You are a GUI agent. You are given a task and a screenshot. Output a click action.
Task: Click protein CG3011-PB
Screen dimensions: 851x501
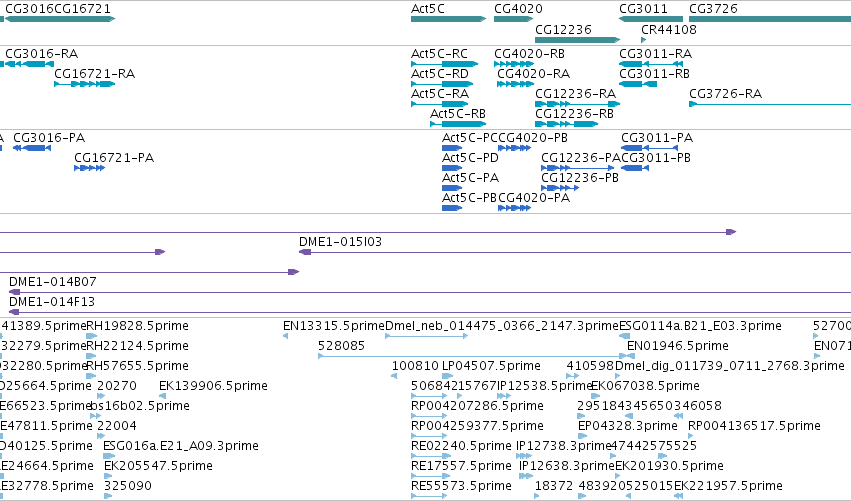click(x=635, y=168)
